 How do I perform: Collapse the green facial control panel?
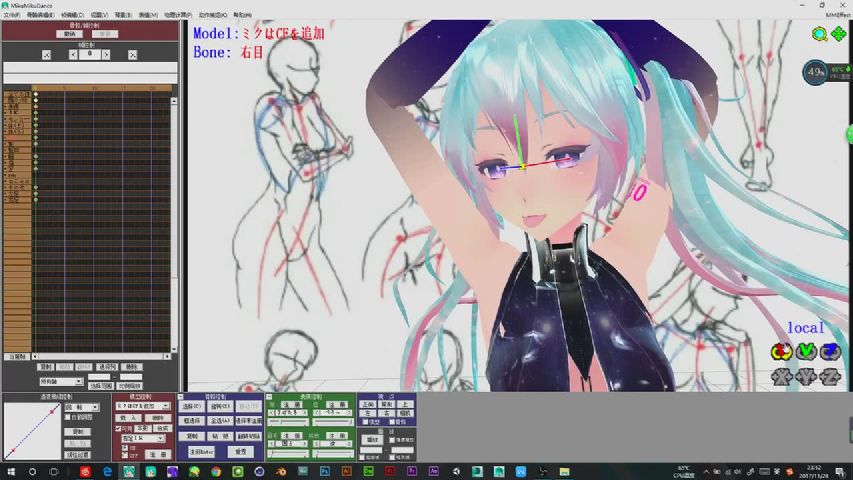pyautogui.click(x=269, y=397)
